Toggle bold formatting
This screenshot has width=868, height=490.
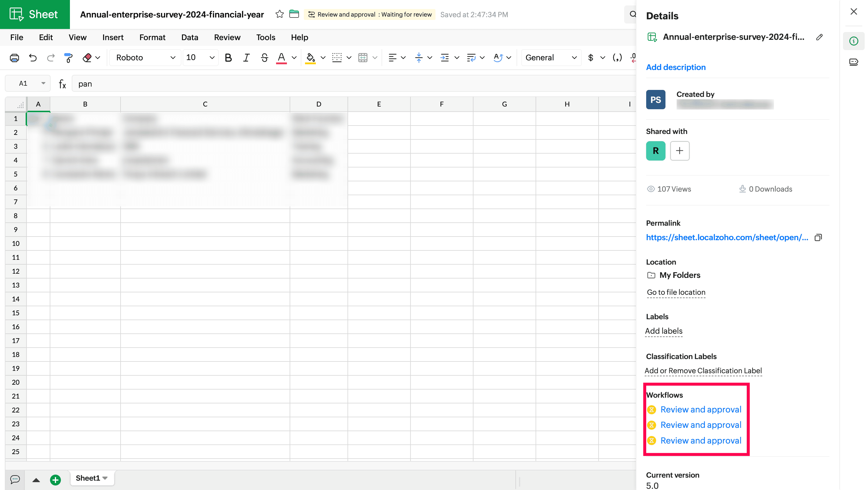(228, 58)
